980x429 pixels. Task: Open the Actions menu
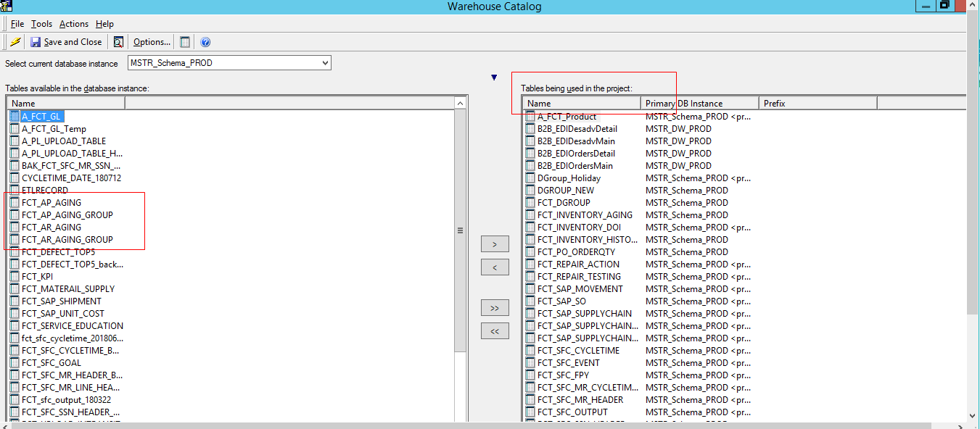tap(74, 24)
